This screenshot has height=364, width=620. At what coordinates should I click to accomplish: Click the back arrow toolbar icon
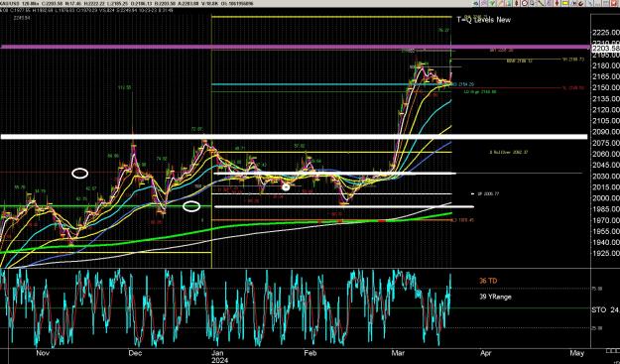[476, 3]
